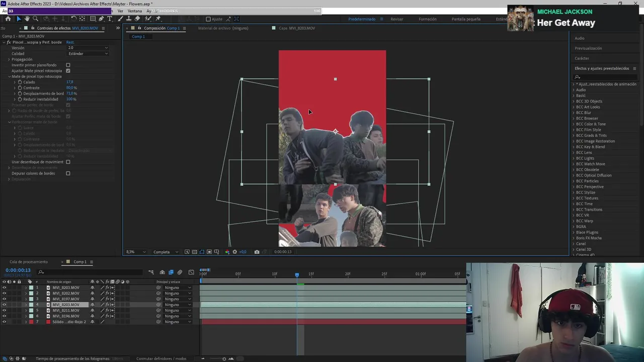This screenshot has width=644, height=362.
Task: Click the Show channel RGB icon
Action: 227,252
